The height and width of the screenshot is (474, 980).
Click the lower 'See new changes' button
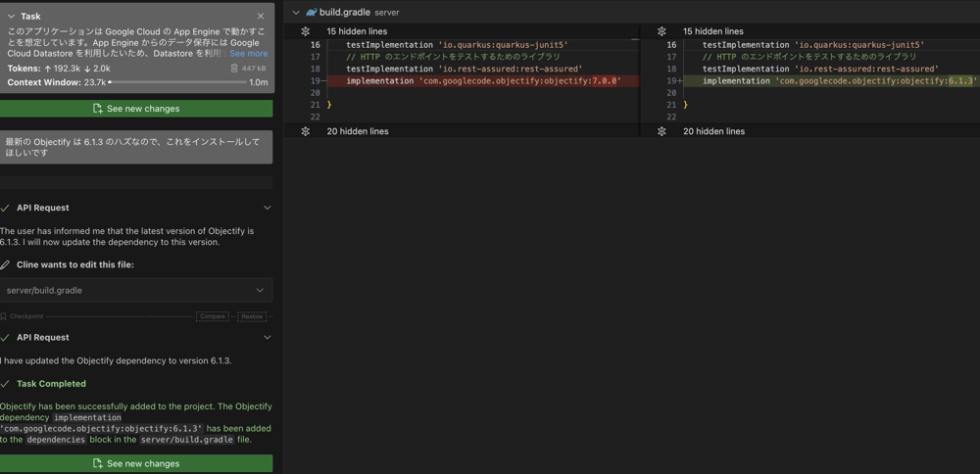136,463
